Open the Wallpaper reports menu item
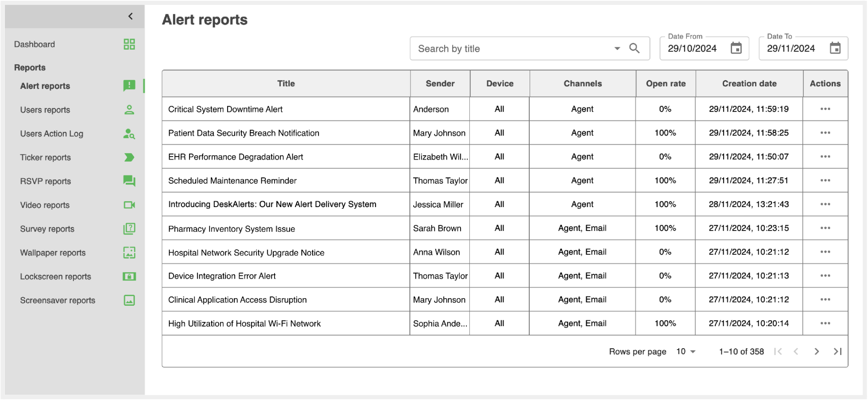This screenshot has width=868, height=400. click(x=53, y=253)
